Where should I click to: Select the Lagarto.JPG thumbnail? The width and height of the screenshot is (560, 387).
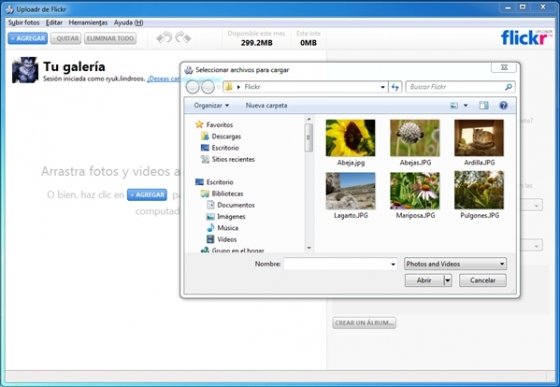tap(350, 190)
